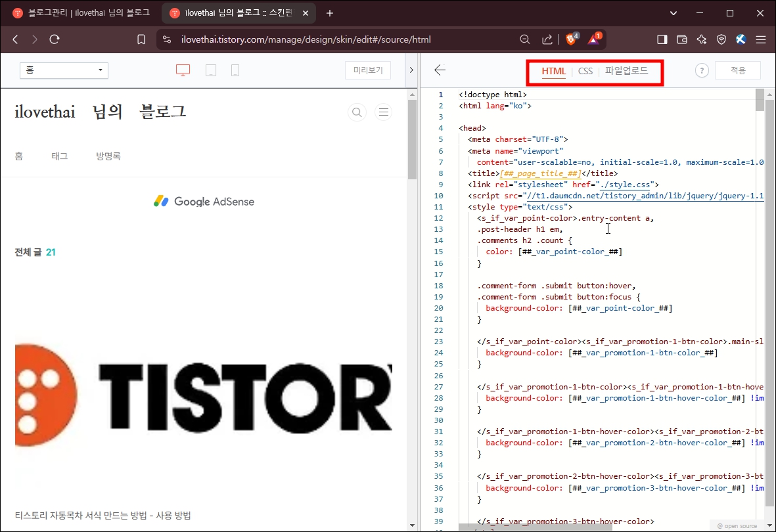
Task: Open the help question mark icon
Action: pyautogui.click(x=702, y=71)
